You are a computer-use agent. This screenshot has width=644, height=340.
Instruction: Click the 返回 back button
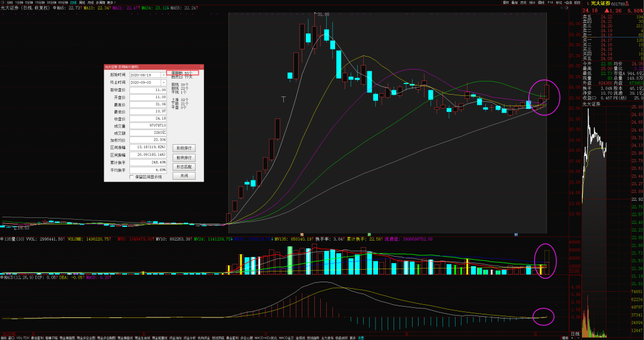click(577, 2)
